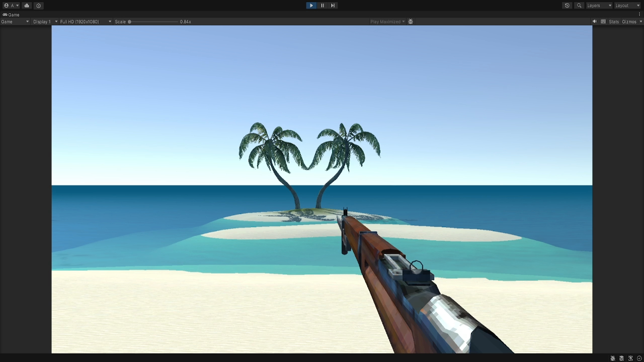Open the Version Control hexagon icon

38,6
